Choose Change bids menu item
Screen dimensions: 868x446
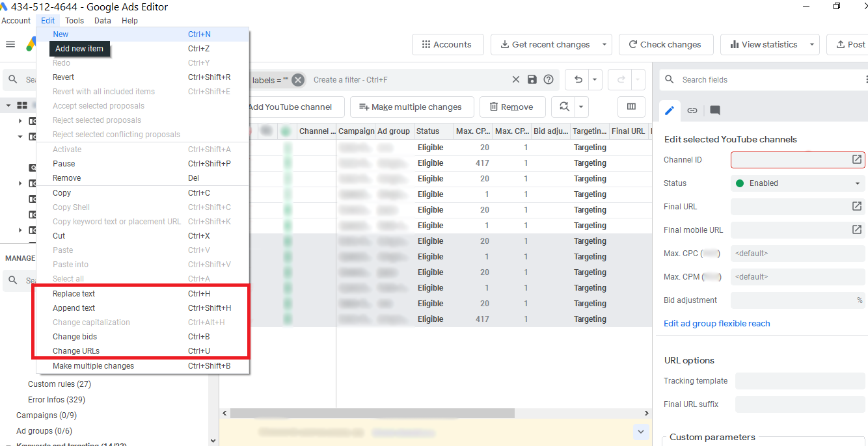point(142,336)
